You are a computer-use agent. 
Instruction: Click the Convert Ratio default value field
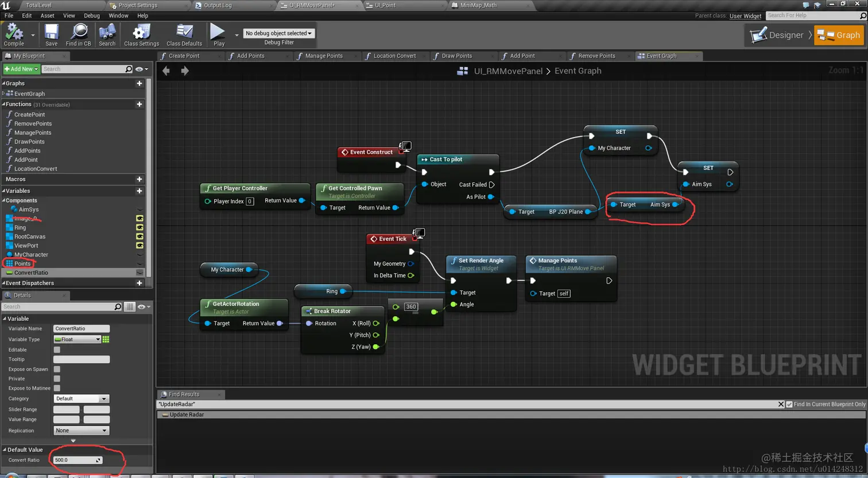(x=78, y=460)
